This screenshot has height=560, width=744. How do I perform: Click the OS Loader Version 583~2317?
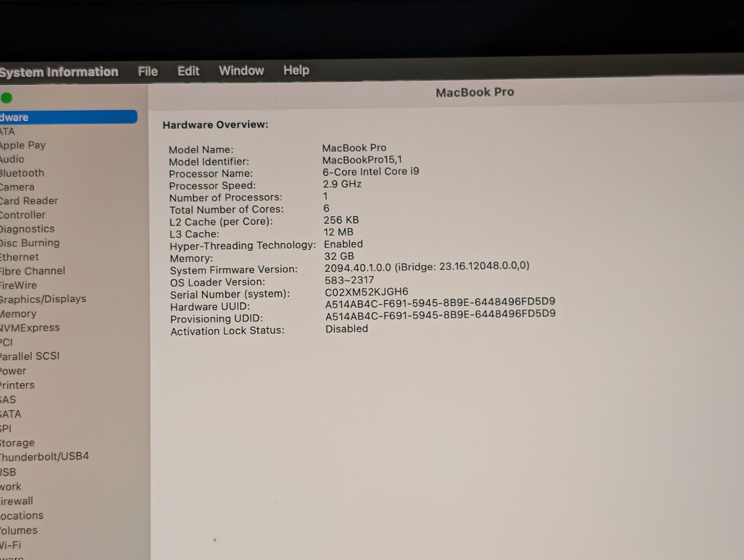349,280
